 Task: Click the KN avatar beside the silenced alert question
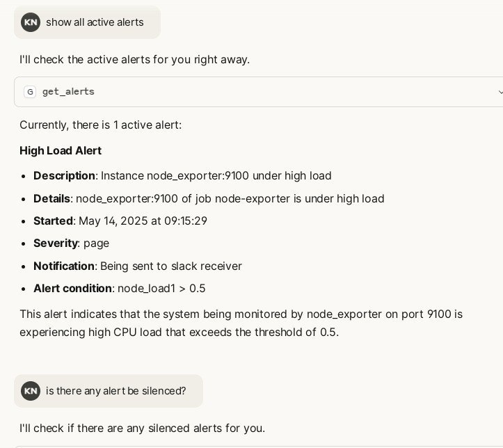[31, 391]
